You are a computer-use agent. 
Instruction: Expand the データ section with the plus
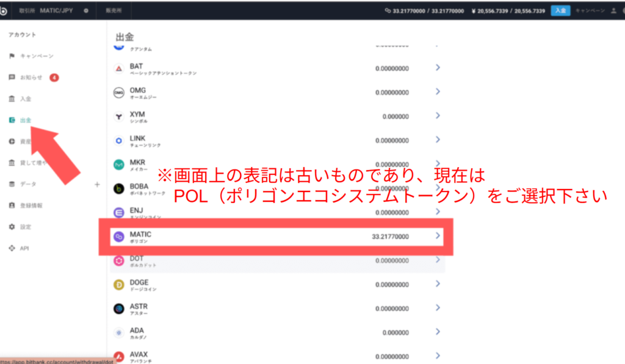pos(97,184)
